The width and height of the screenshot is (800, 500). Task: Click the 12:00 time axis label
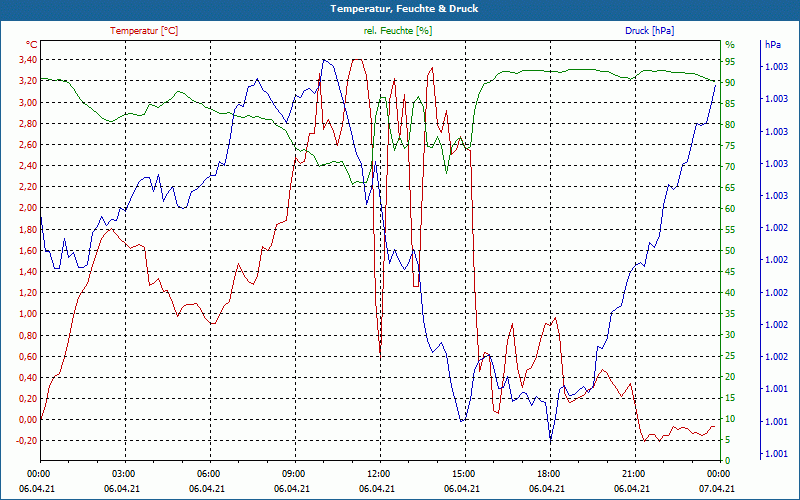pyautogui.click(x=379, y=473)
